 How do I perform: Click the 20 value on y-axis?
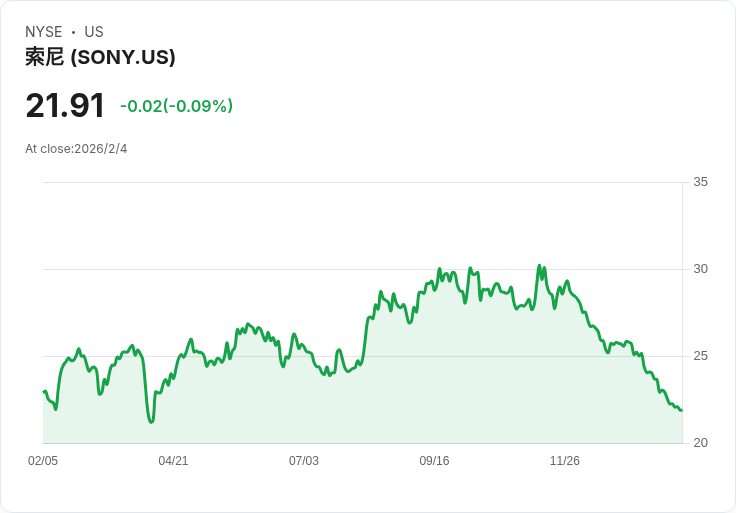click(x=700, y=443)
